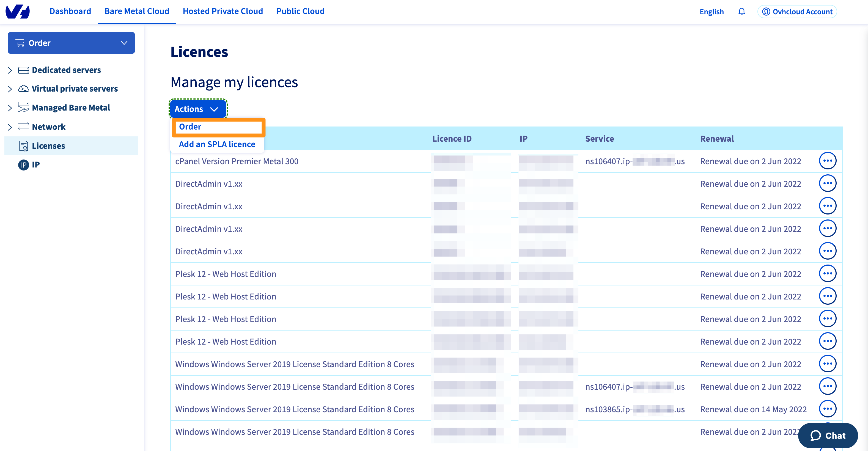Image resolution: width=868 pixels, height=451 pixels.
Task: Open Virtual private servers in the sidebar
Action: point(75,89)
